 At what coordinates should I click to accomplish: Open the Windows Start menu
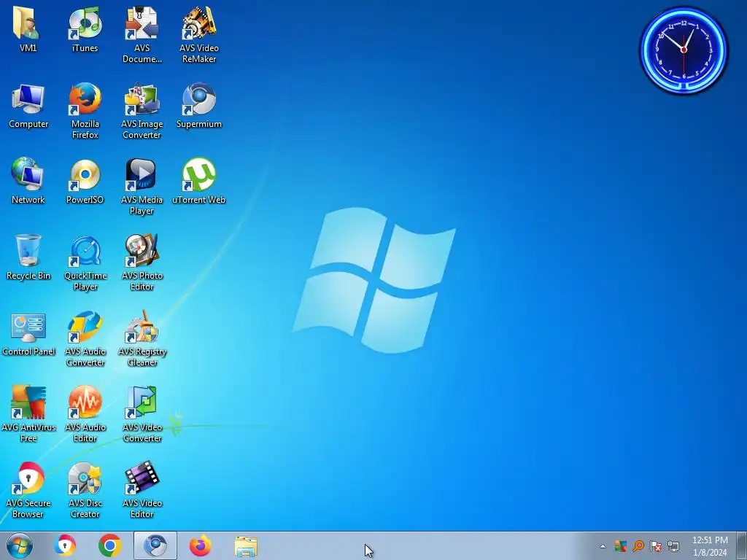tap(20, 545)
